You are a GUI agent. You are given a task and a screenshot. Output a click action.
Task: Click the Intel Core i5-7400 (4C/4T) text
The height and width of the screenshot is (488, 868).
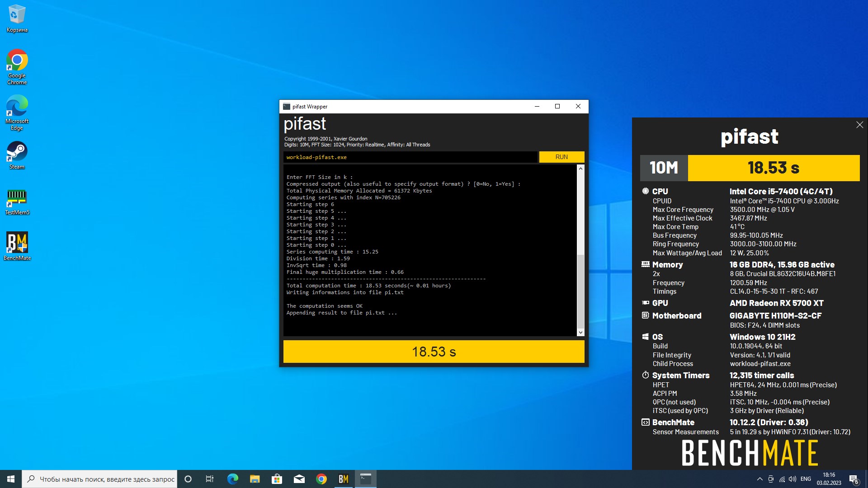(x=781, y=192)
